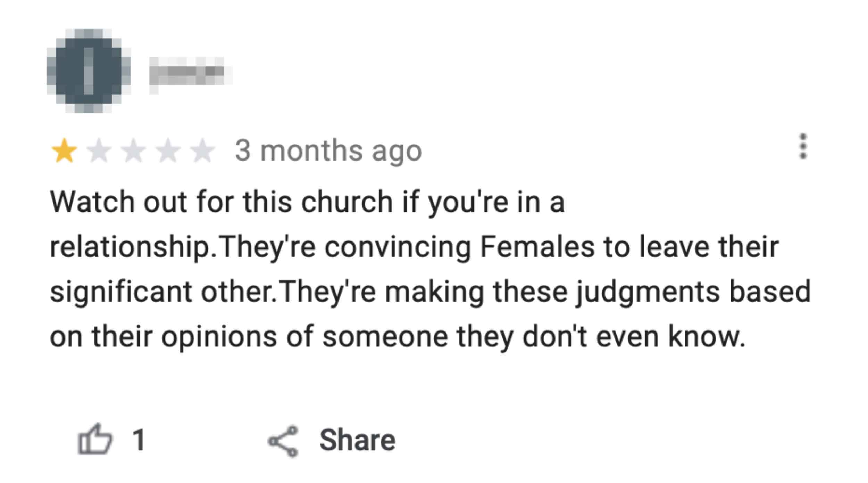Click the word 'relationship' in the review
This screenshot has height=483, width=868.
click(130, 247)
